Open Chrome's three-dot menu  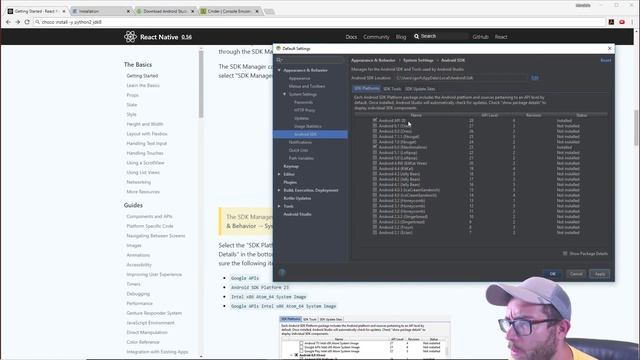pos(632,22)
